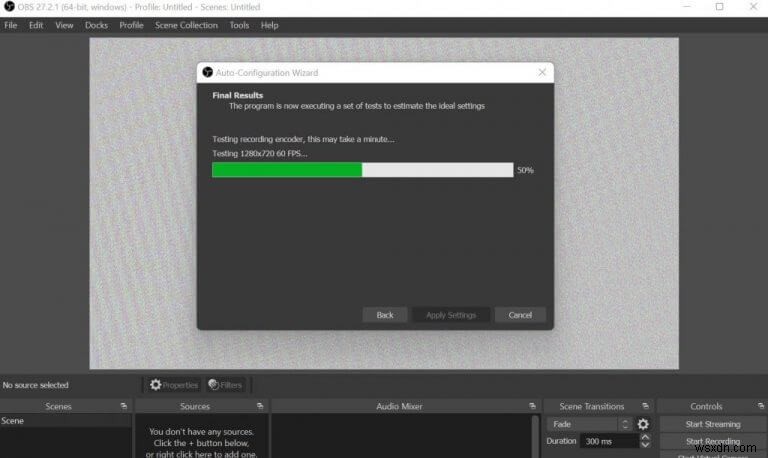Image resolution: width=768 pixels, height=458 pixels.
Task: Open the Docks menu
Action: point(96,25)
